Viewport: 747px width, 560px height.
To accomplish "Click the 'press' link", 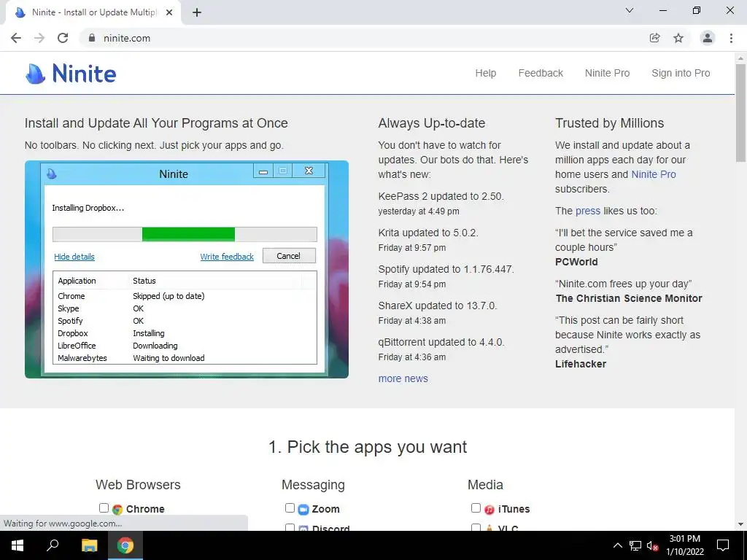I will pyautogui.click(x=587, y=211).
